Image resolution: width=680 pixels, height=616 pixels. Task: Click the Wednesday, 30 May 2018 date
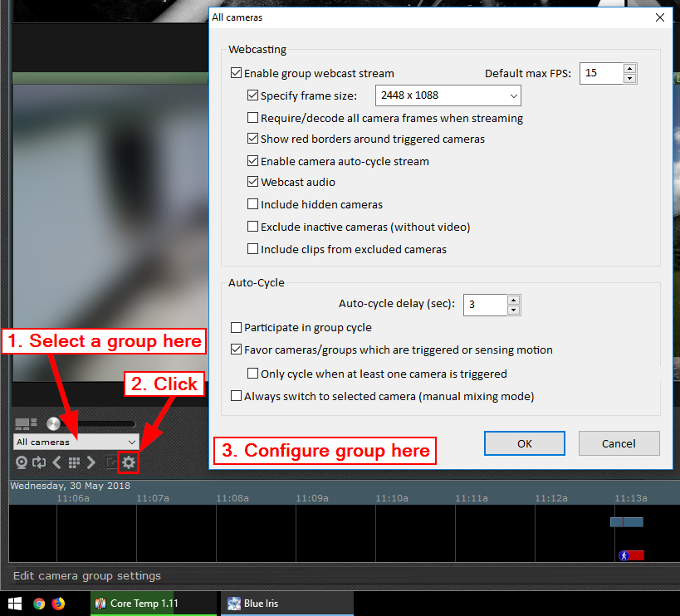(x=71, y=486)
